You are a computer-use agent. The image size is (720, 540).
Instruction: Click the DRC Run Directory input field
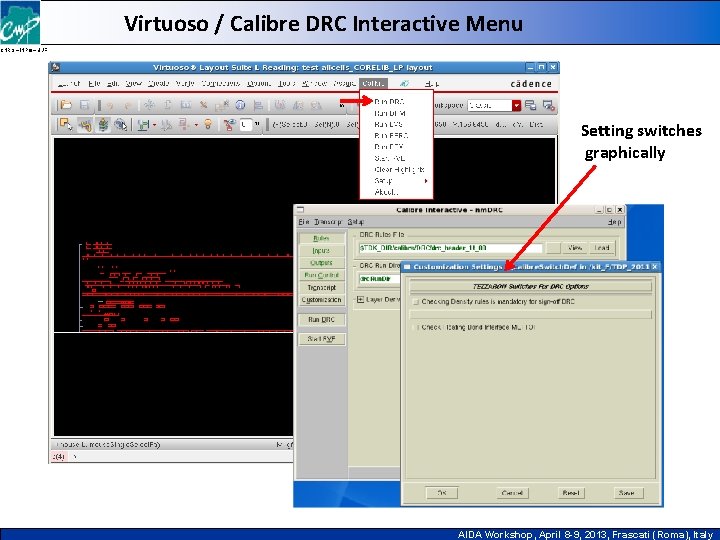[379, 279]
